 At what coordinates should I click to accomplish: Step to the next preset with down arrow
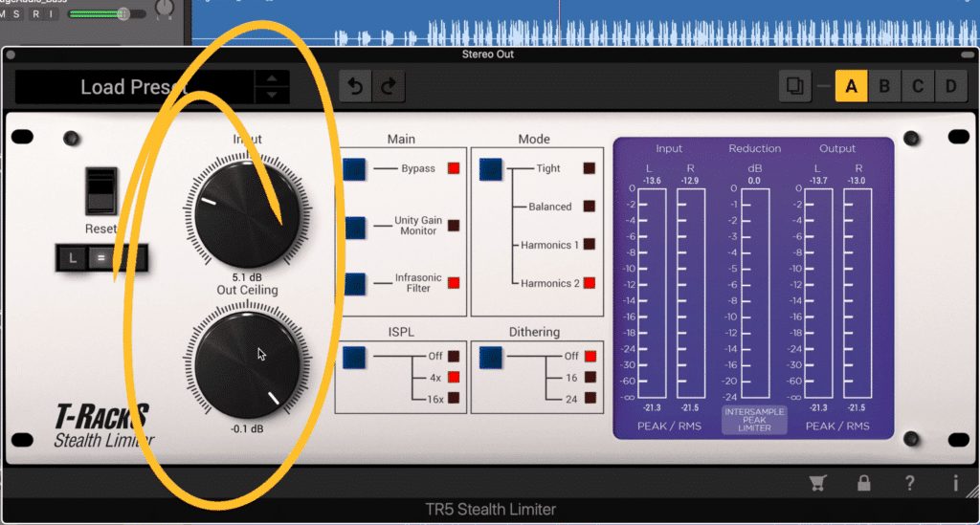(272, 95)
